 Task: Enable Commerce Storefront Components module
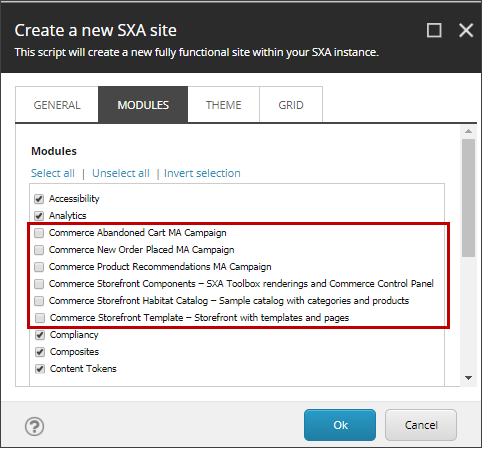coord(39,284)
